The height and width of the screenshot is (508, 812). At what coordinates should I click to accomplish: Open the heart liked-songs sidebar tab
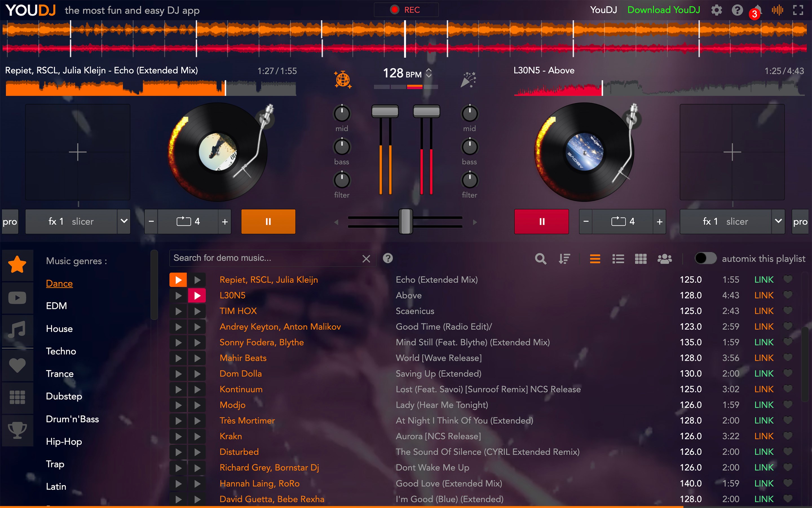point(17,365)
